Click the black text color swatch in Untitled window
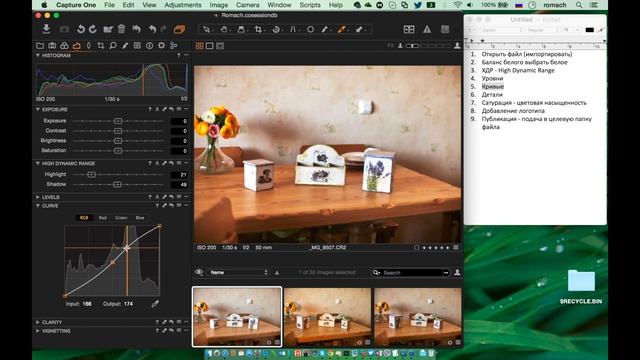 [589, 30]
